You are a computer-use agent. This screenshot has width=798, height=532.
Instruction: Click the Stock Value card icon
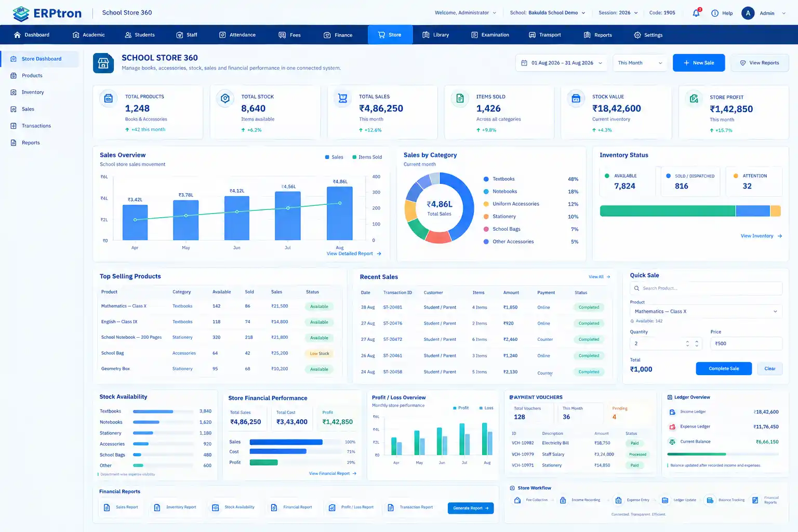tap(576, 98)
